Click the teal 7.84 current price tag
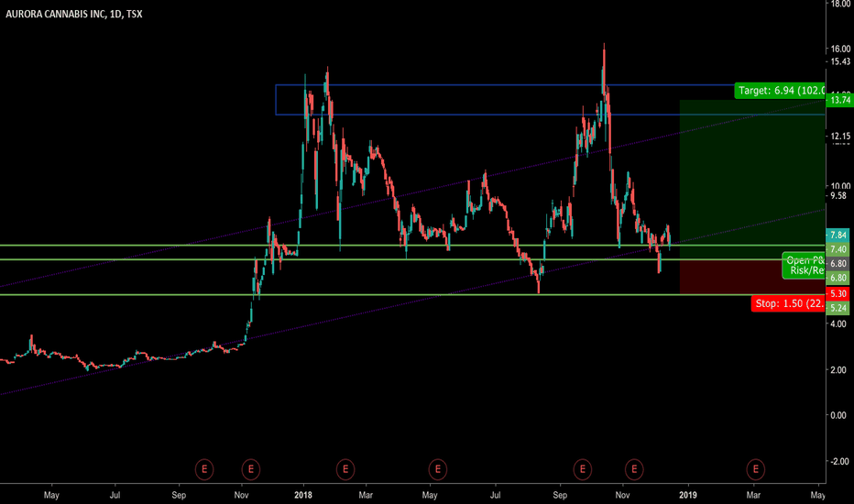 [838, 235]
